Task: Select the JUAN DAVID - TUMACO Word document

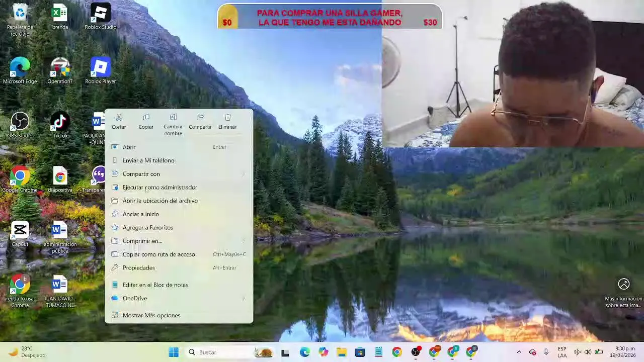Action: (60, 291)
